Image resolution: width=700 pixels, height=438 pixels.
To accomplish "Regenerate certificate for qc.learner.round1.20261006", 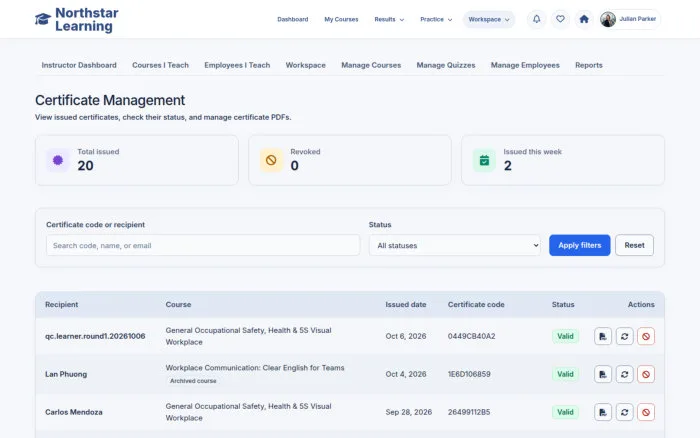I will coord(625,336).
